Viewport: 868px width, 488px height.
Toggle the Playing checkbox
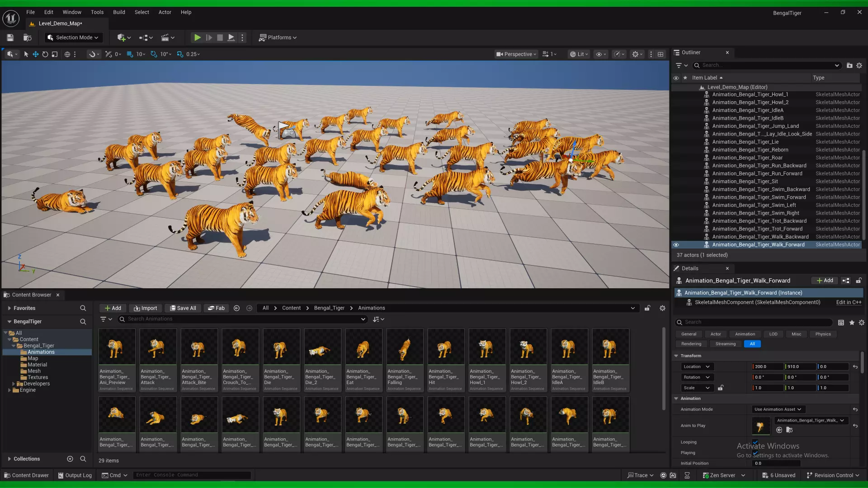point(755,452)
